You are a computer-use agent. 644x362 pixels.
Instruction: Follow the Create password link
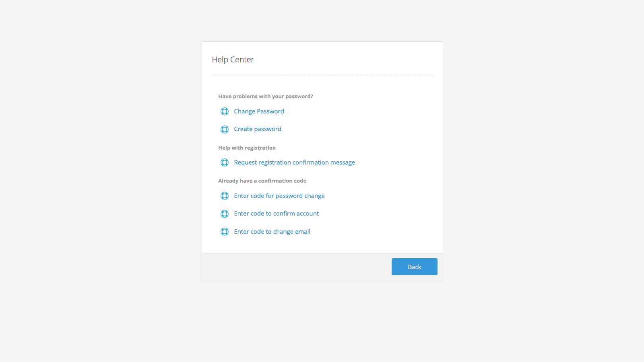[x=258, y=129]
